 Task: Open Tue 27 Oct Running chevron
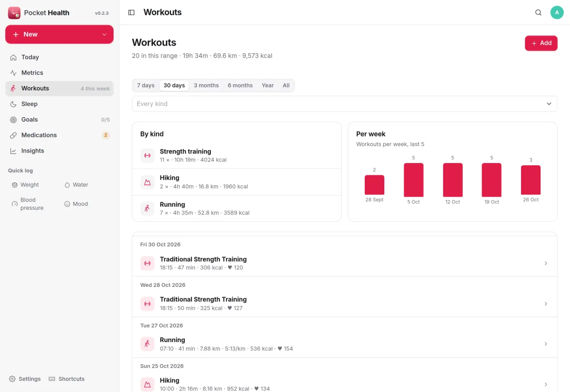coord(546,344)
